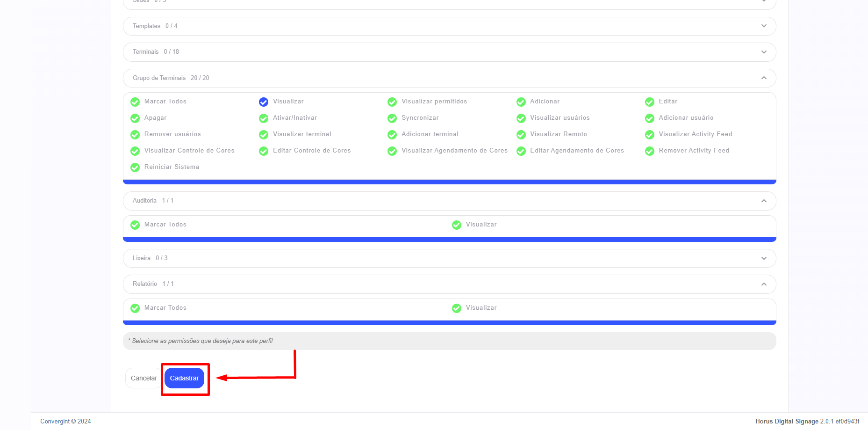Click the Cadastrar button
868x430 pixels.
(x=184, y=378)
